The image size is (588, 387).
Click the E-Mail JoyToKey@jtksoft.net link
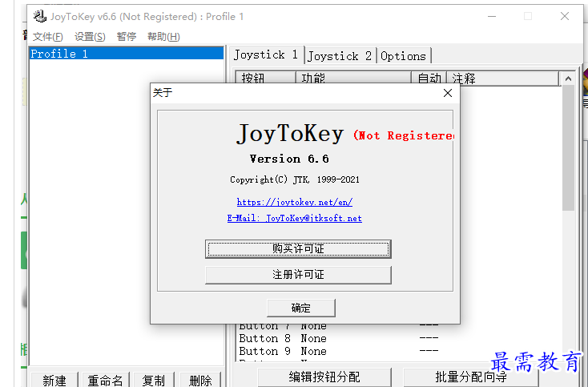pyautogui.click(x=295, y=218)
